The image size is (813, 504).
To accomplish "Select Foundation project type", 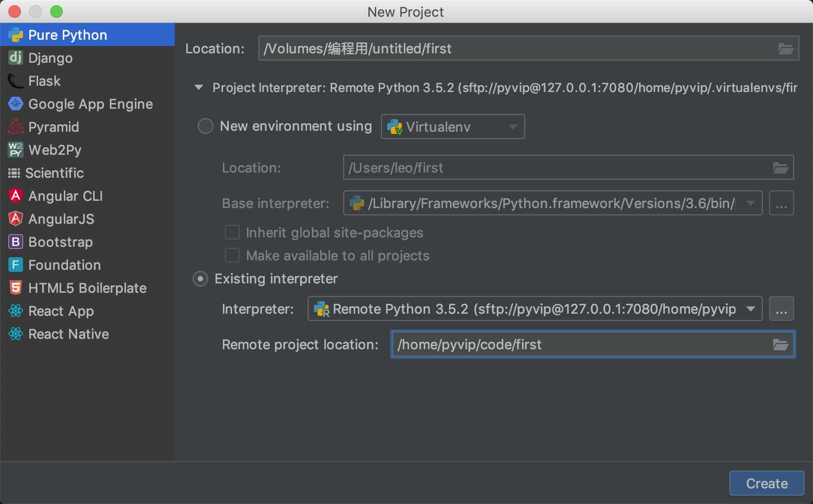I will (87, 265).
